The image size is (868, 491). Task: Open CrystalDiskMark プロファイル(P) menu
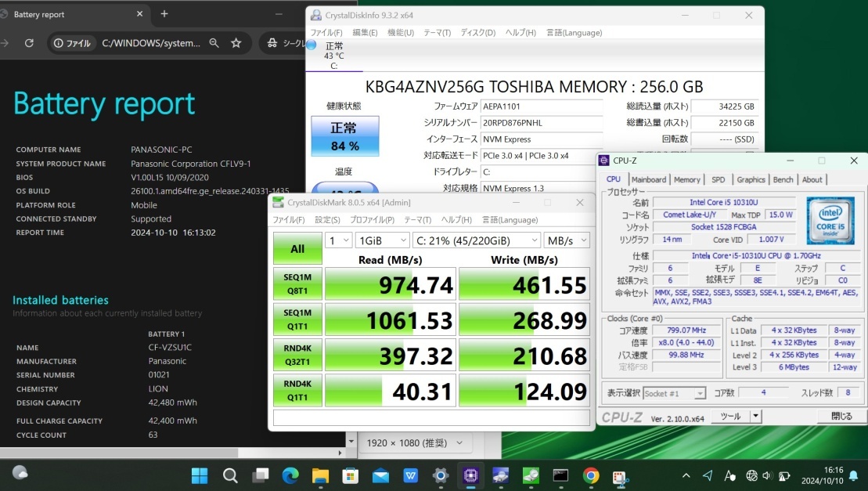pyautogui.click(x=372, y=220)
